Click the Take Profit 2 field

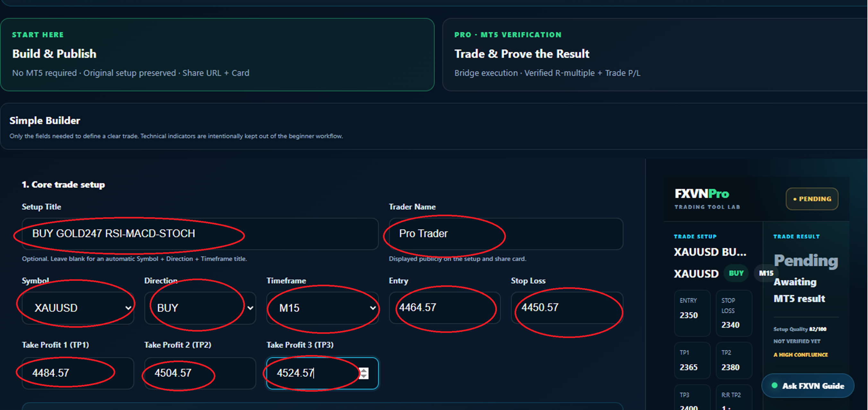[200, 373]
